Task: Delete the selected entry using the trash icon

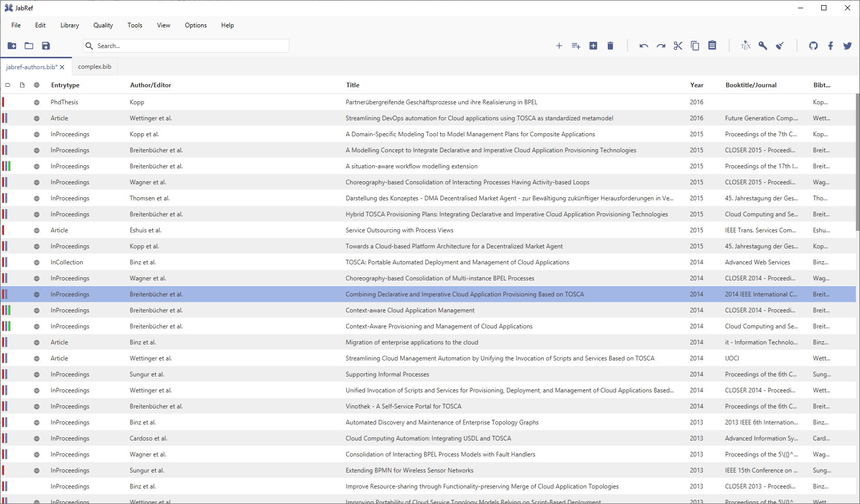Action: tap(610, 46)
